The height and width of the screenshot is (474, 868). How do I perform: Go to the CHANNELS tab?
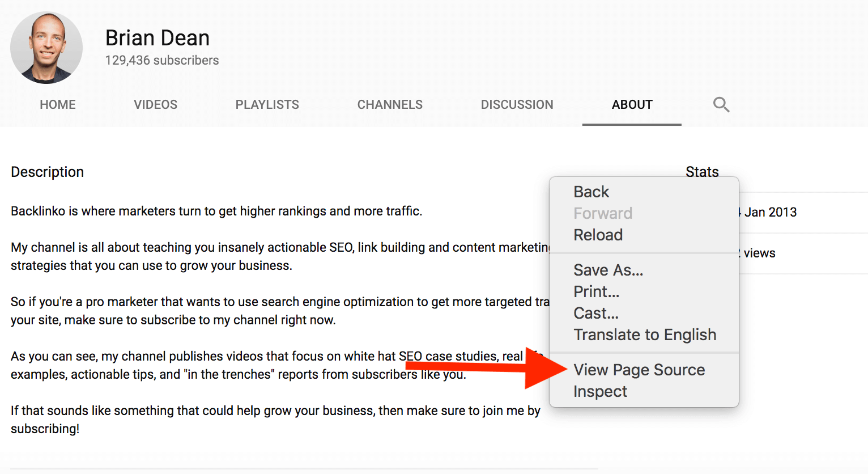pyautogui.click(x=390, y=105)
